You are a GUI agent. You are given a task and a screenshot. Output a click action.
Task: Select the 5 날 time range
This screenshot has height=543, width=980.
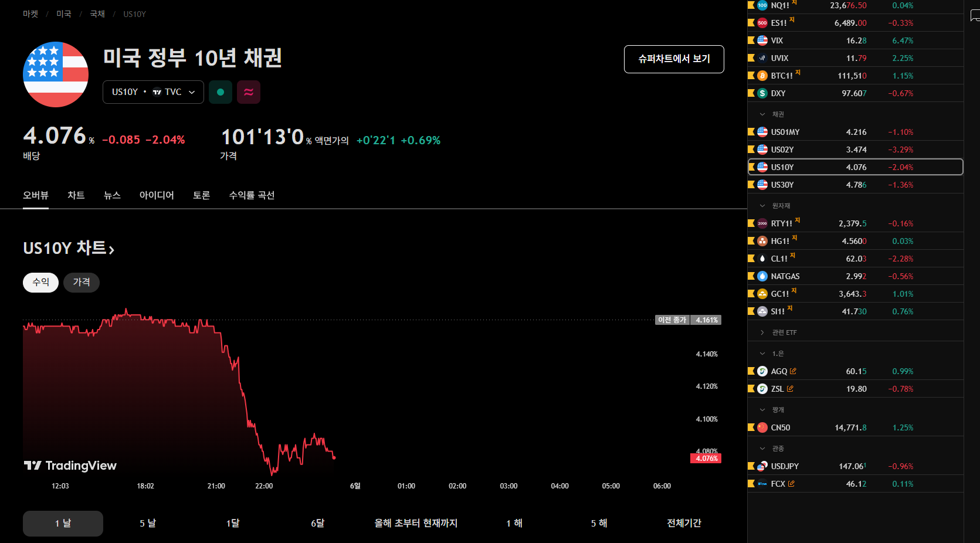[148, 523]
